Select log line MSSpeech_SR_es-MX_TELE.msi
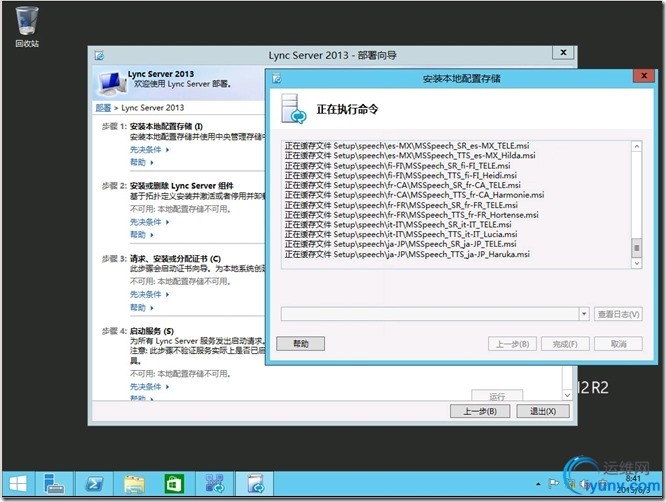The height and width of the screenshot is (502, 666). click(407, 146)
